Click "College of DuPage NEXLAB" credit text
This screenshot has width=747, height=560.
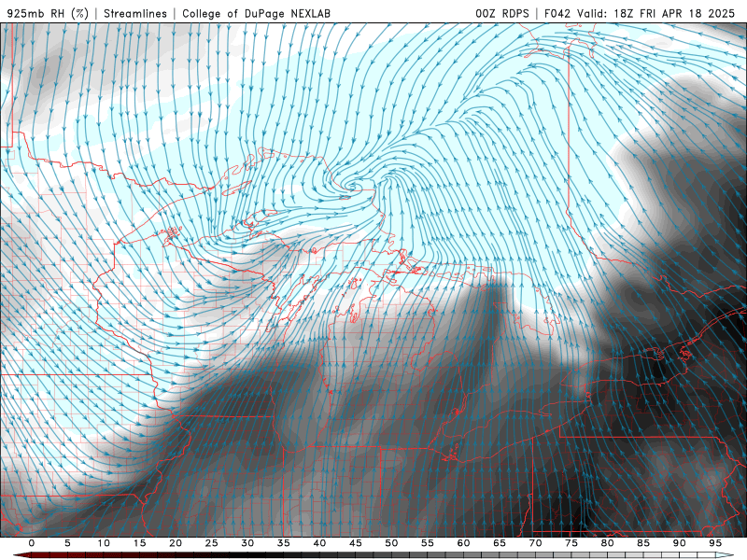click(256, 13)
